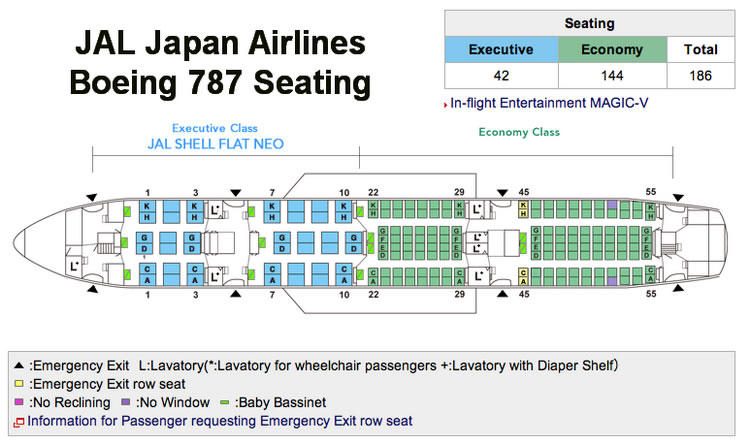Click the purple no-window seat in the top economy row
The width and height of the screenshot is (750, 444).
click(612, 205)
